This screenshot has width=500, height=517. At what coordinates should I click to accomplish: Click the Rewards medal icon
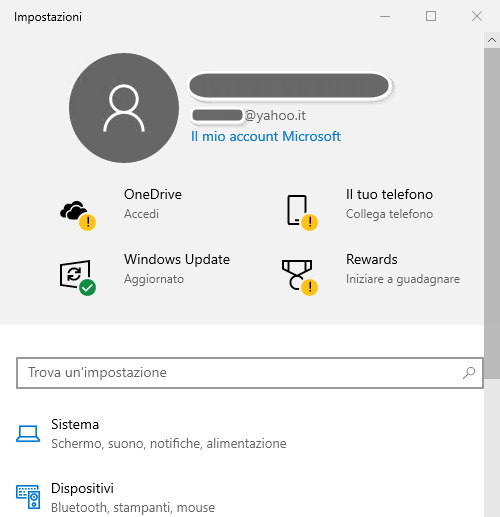(300, 277)
